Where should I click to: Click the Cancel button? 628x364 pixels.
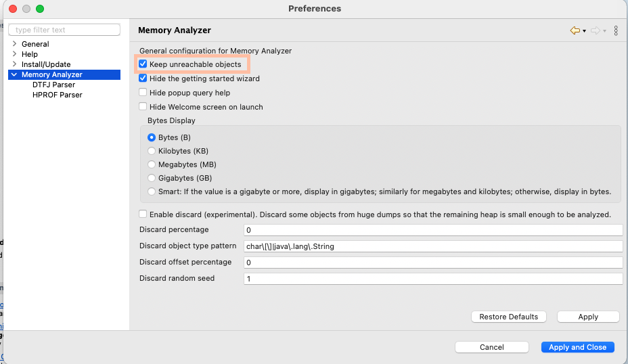click(492, 347)
